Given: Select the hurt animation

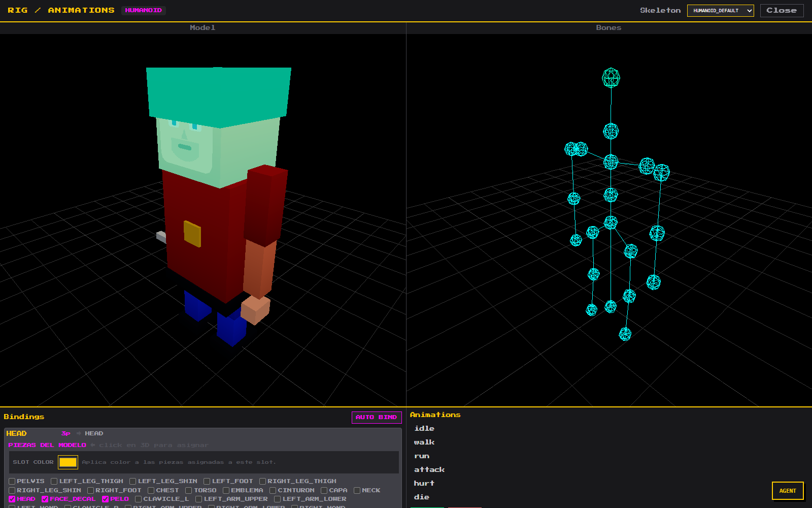Looking at the screenshot, I should click(424, 484).
